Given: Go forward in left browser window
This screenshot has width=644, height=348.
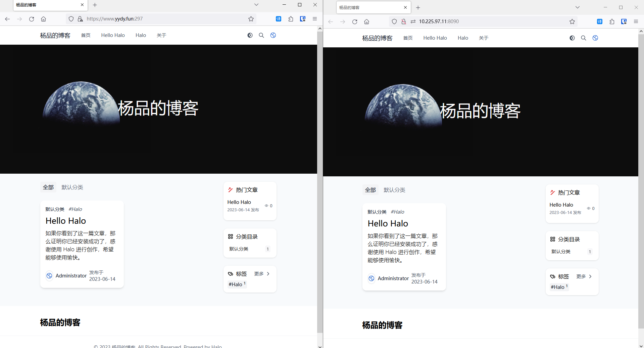Looking at the screenshot, I should 19,19.
